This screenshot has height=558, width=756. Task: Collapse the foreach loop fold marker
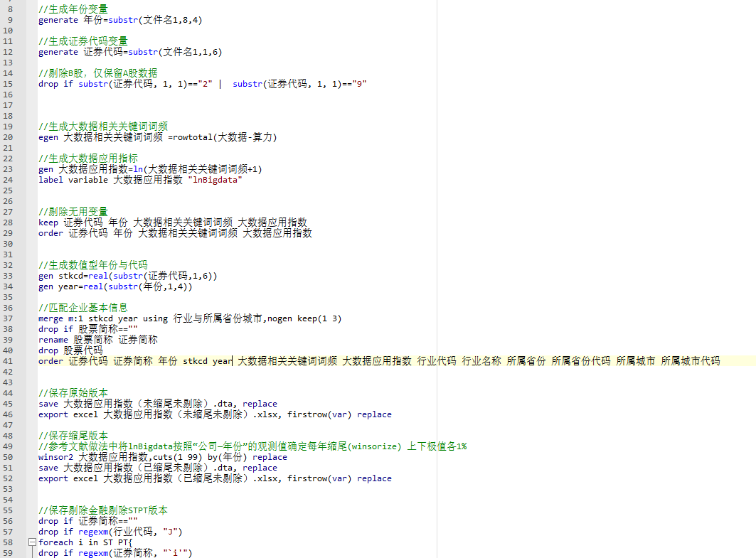[x=31, y=542]
